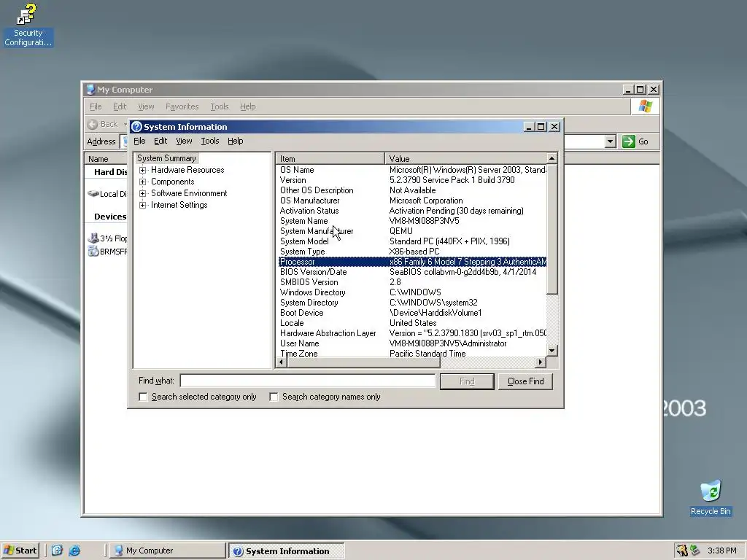Select the Activation Status row
The height and width of the screenshot is (560, 747).
tap(412, 211)
